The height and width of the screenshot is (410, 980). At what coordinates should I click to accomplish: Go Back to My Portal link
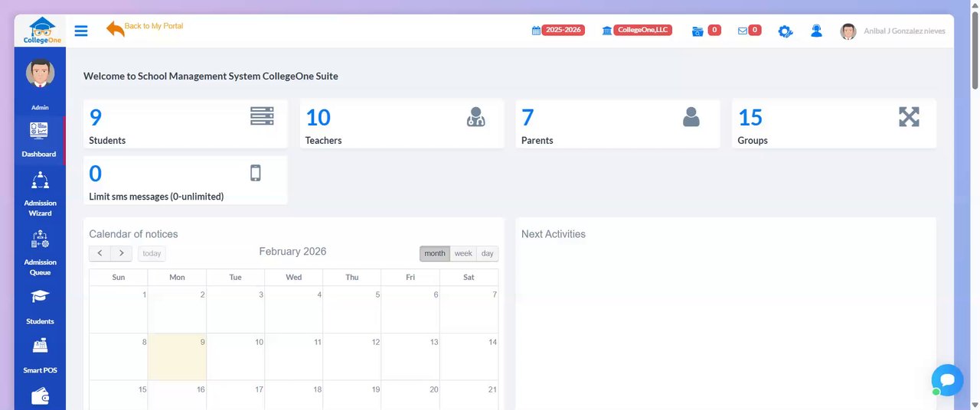click(154, 26)
